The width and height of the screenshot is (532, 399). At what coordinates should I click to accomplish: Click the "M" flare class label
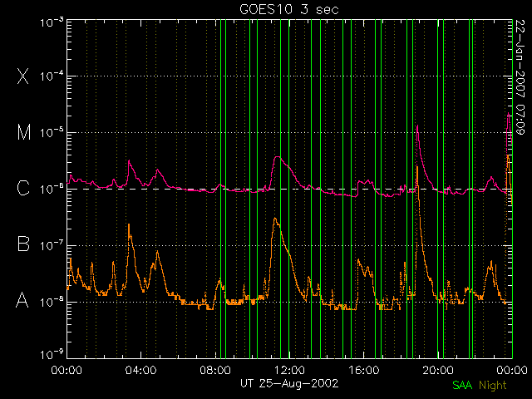point(23,132)
